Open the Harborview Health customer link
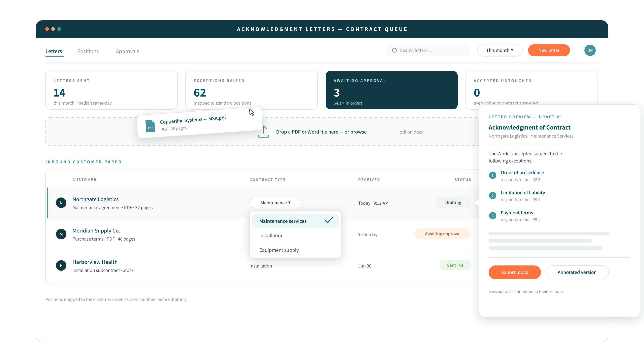Viewport: 644px width, 362px height. (95, 262)
